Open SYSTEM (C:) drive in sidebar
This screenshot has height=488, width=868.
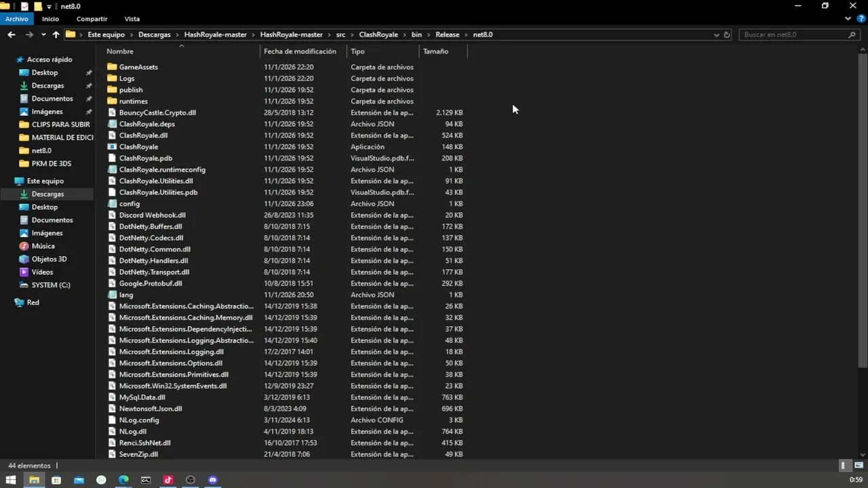point(50,285)
